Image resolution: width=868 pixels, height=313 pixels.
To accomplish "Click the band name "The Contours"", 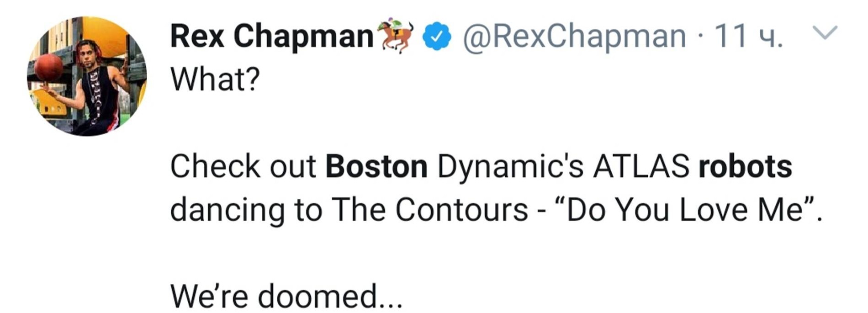I will click(x=429, y=210).
